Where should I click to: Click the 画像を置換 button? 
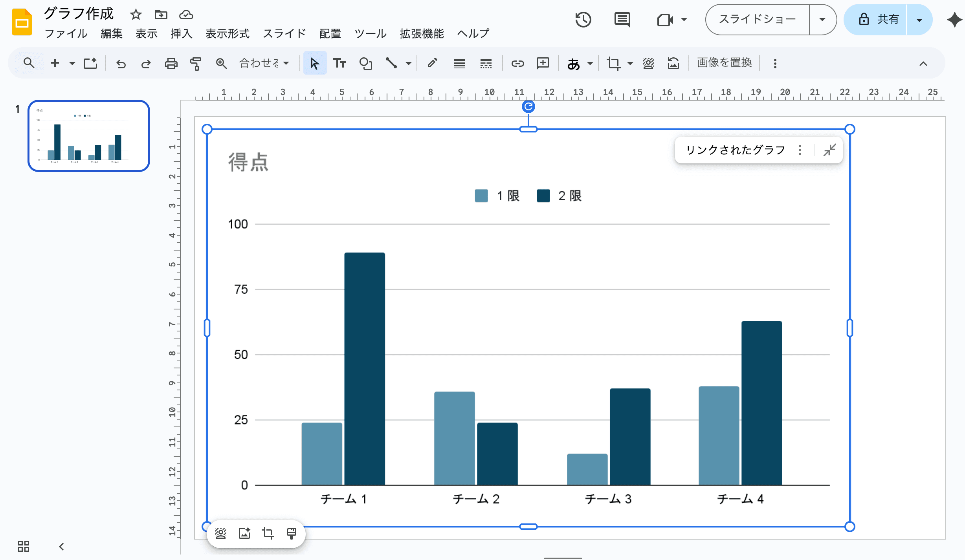724,63
